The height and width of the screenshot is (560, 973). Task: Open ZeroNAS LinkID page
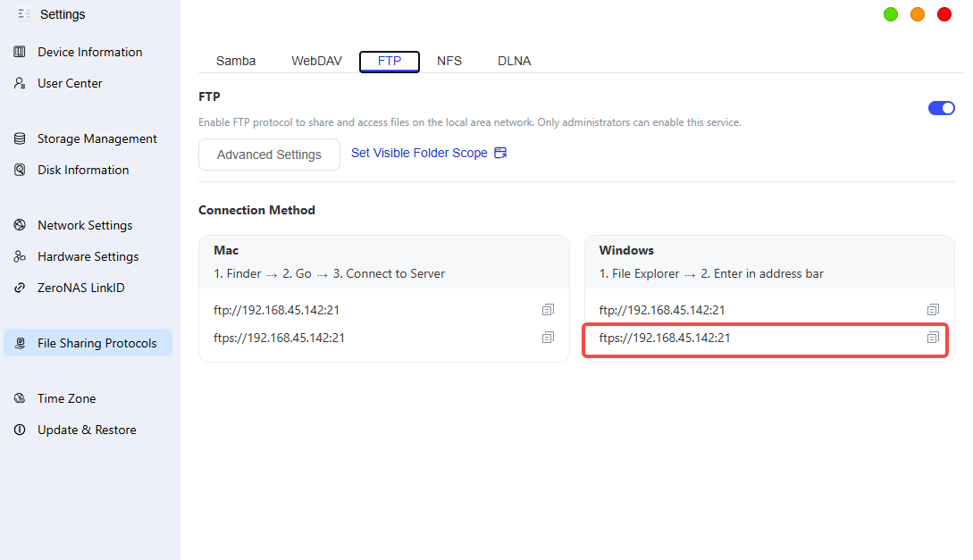coord(88,288)
